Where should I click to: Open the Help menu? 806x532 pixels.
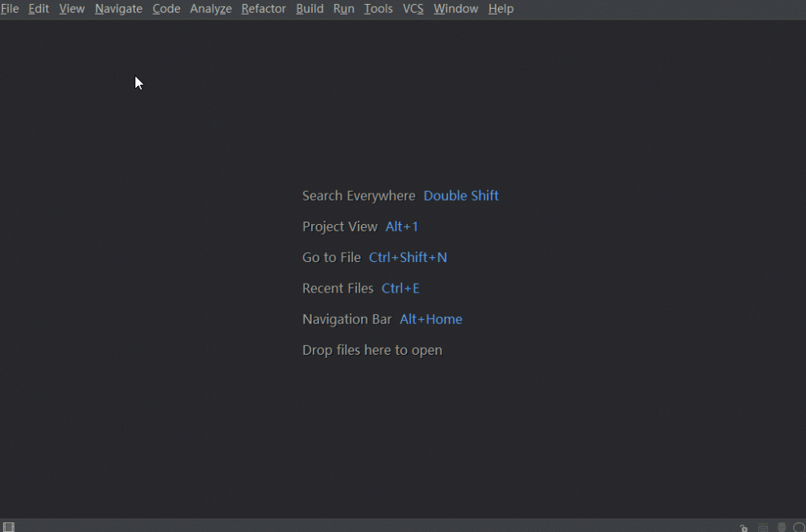click(501, 9)
